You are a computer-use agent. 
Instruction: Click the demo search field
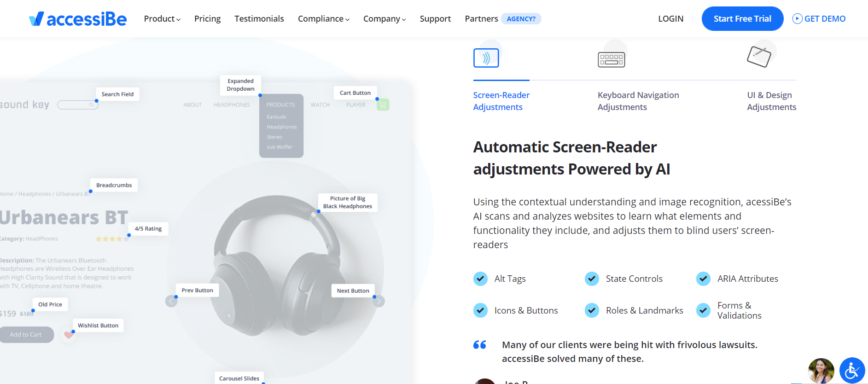(x=78, y=105)
